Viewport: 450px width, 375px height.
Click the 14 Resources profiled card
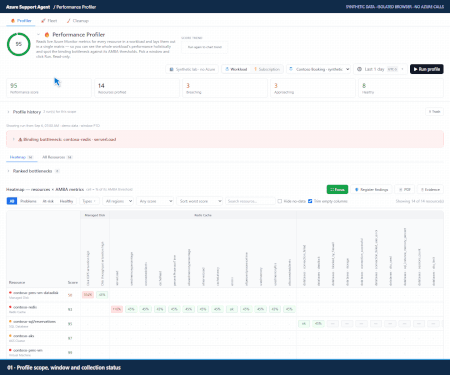pos(137,88)
